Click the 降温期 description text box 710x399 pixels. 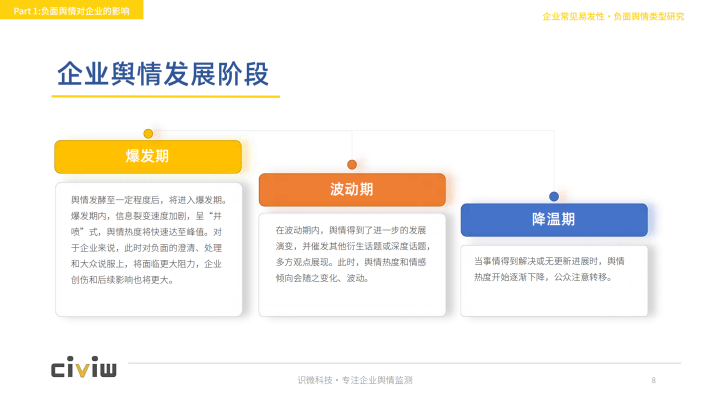(x=554, y=281)
